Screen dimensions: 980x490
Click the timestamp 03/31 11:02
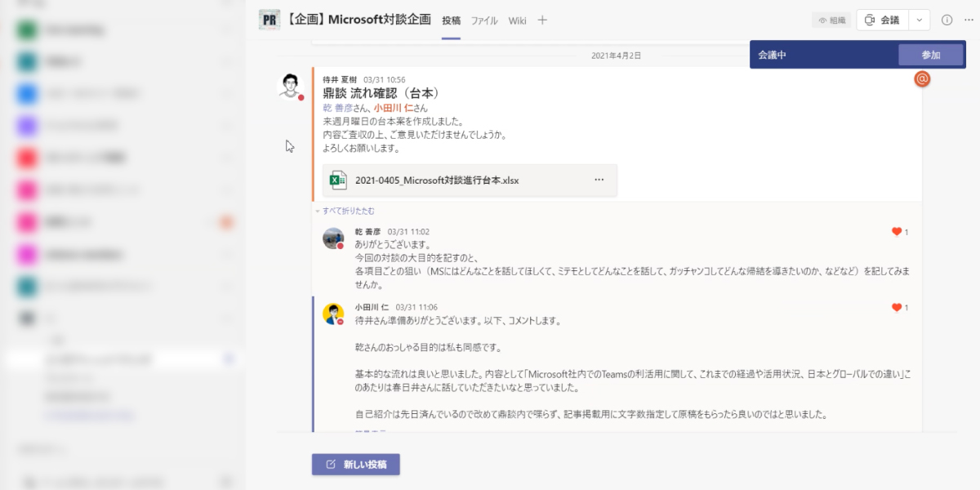408,232
